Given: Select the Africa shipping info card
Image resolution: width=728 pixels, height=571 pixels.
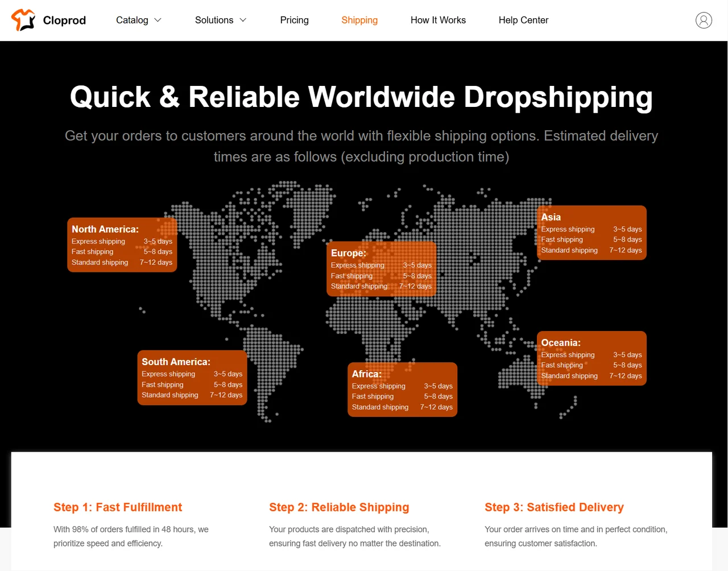Looking at the screenshot, I should [402, 390].
